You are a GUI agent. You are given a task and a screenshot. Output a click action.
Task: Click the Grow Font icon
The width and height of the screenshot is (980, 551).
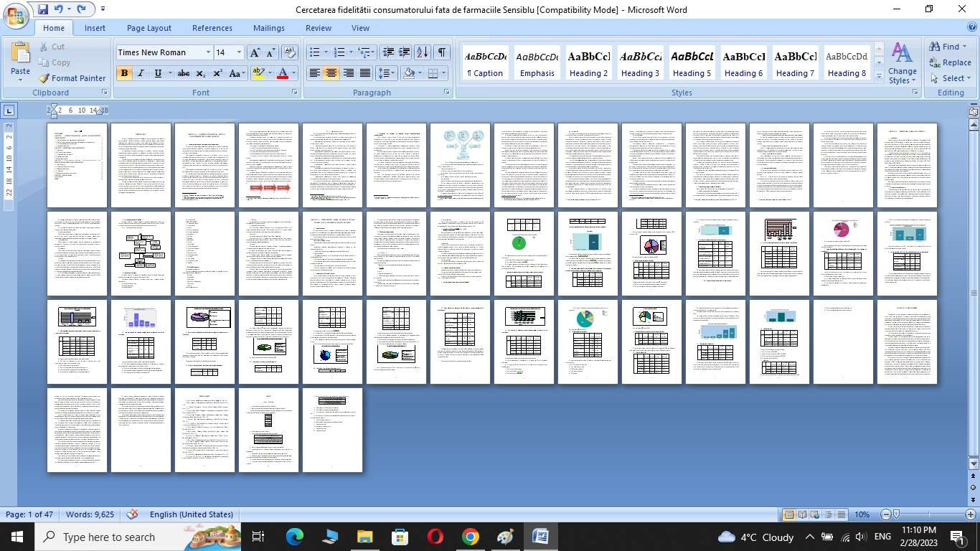point(255,52)
